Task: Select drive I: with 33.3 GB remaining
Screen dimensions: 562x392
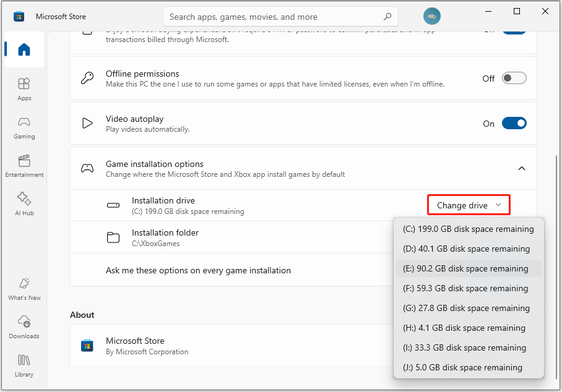Action: (x=469, y=347)
